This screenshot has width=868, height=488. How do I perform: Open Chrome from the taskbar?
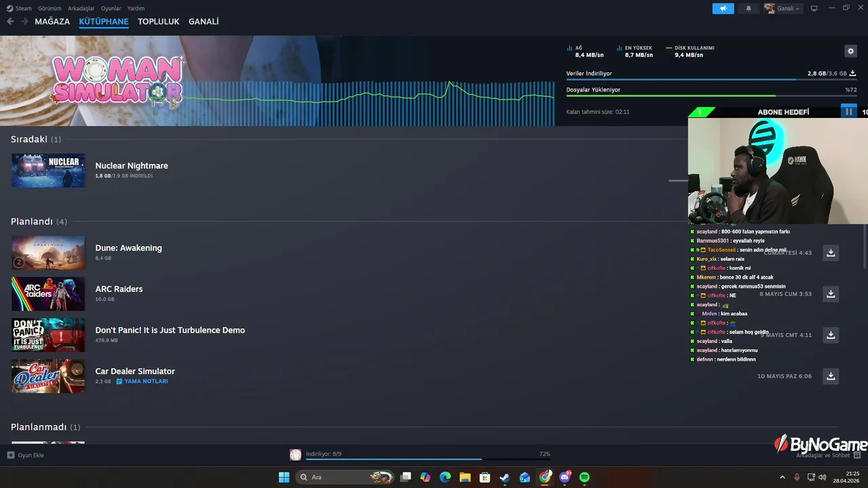(x=545, y=477)
